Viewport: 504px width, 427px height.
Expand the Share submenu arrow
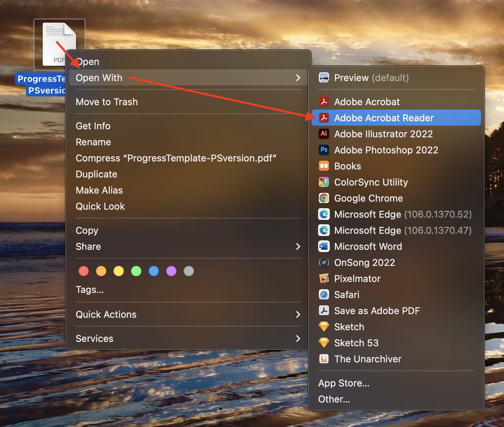(298, 247)
